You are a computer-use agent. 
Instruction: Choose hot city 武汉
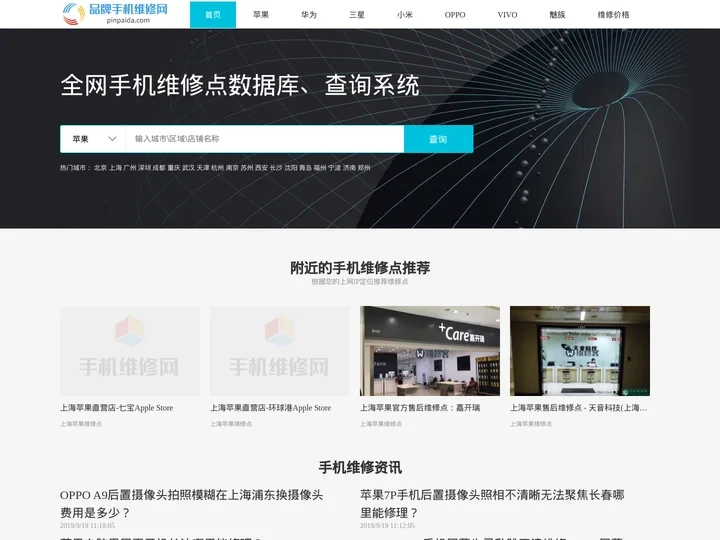188,168
